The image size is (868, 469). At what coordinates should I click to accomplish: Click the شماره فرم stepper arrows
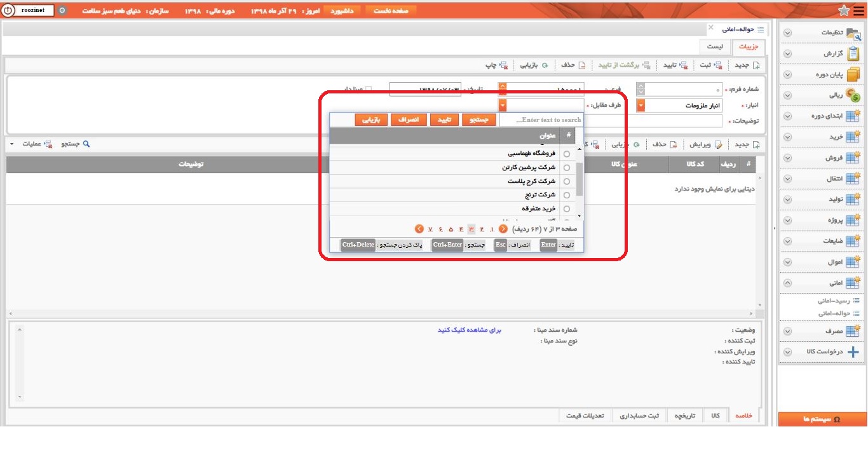pos(641,90)
